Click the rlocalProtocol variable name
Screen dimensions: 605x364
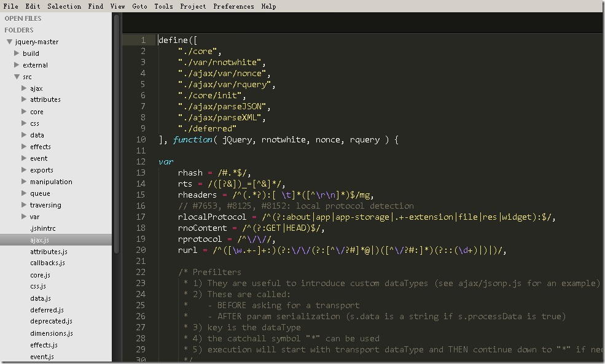(x=212, y=217)
